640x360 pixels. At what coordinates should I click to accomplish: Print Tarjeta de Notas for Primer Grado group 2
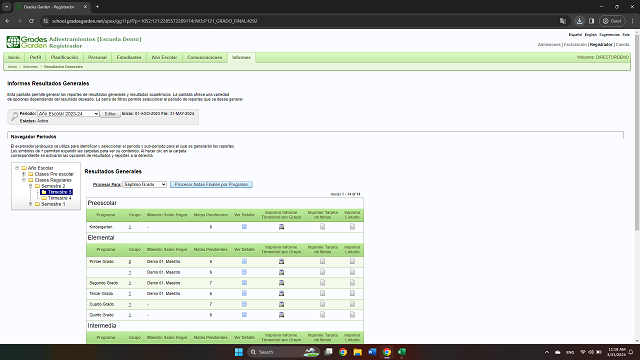pos(322,261)
